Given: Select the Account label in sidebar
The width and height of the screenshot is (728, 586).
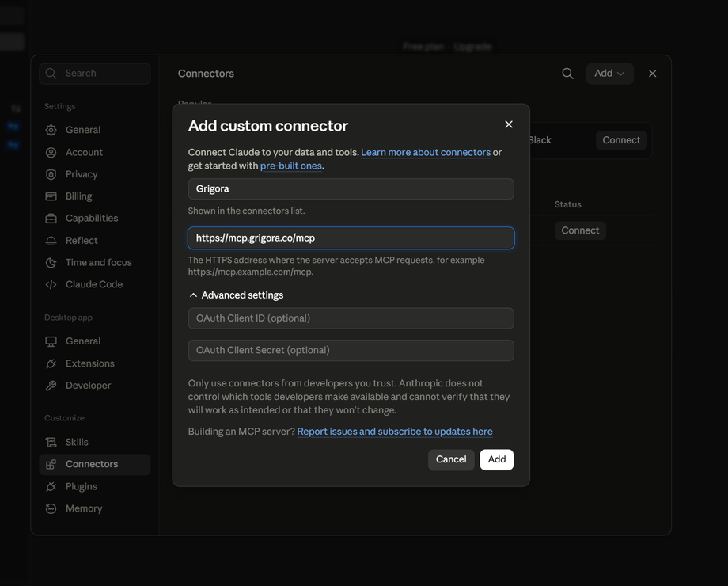Looking at the screenshot, I should [84, 152].
